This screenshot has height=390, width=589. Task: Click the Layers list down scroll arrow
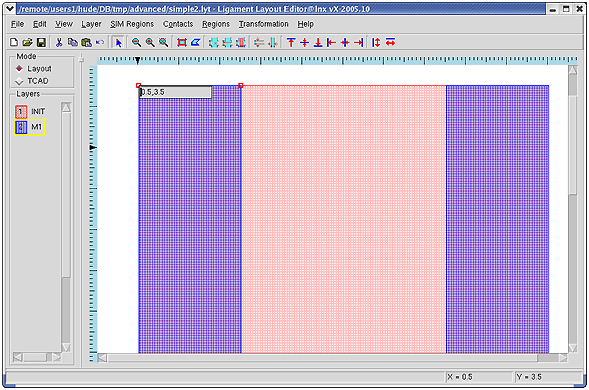tap(66, 347)
